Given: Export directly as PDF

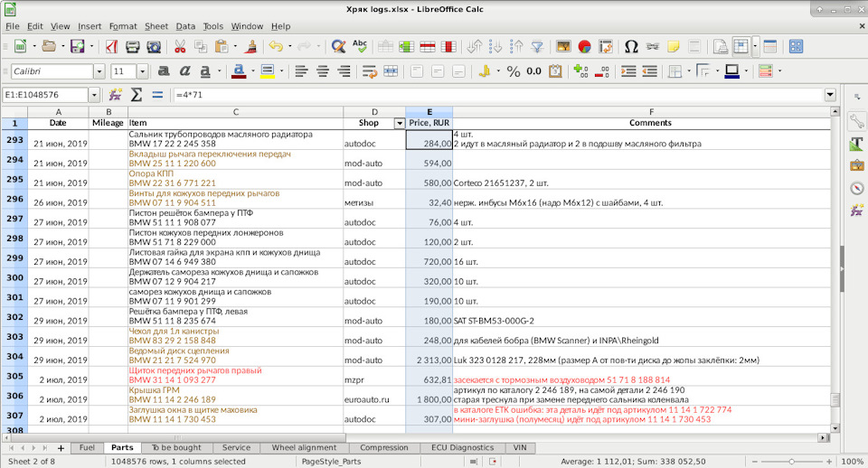Looking at the screenshot, I should tap(111, 46).
